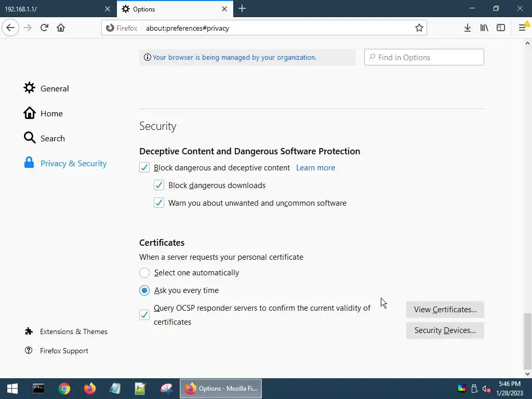532x399 pixels.
Task: Switch to the 192.168.1.1 tab
Action: (52, 9)
